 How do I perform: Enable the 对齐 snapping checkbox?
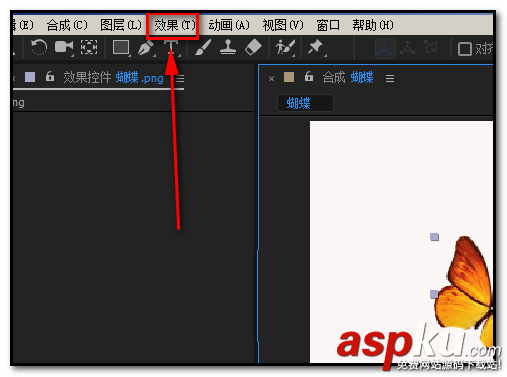click(x=465, y=49)
